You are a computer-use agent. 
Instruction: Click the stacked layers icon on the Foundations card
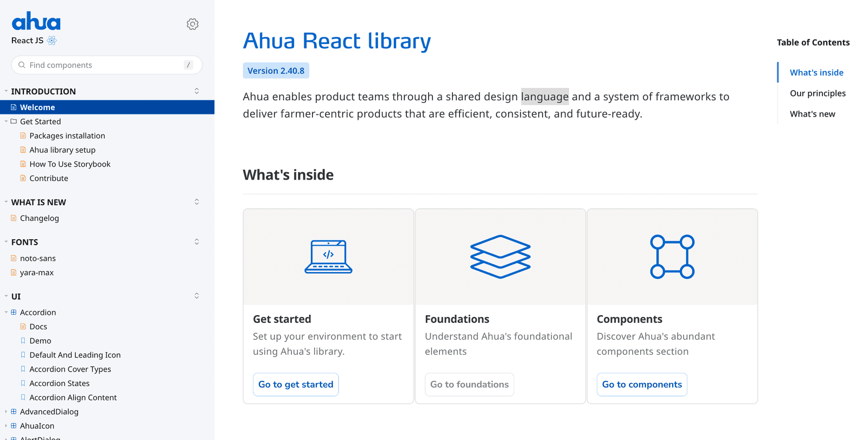pos(500,257)
